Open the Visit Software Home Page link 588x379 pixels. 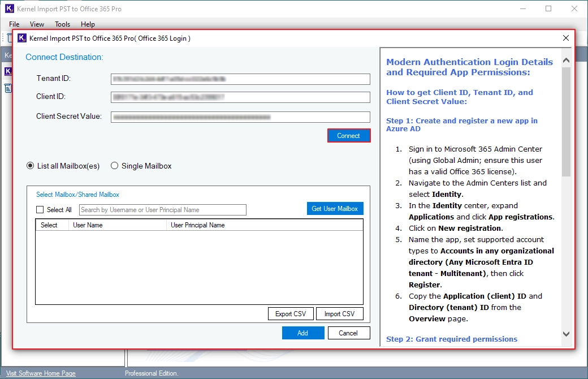coord(41,373)
